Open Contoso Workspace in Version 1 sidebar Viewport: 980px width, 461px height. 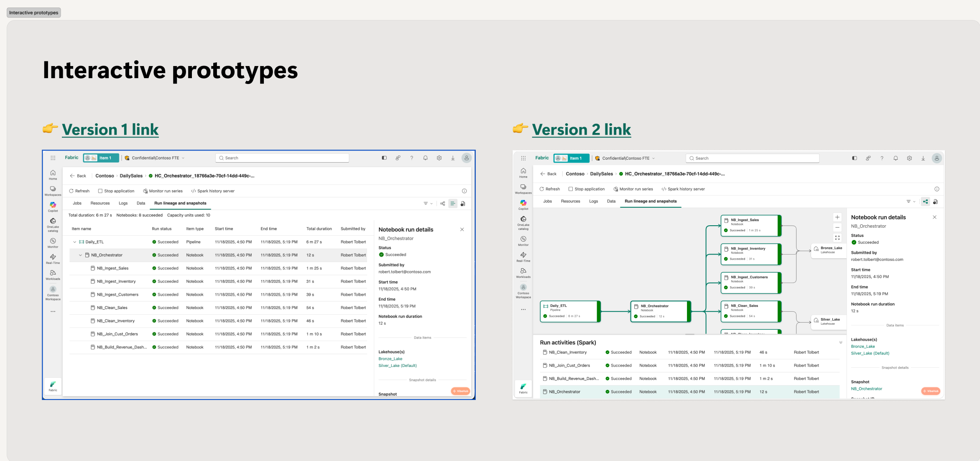(x=53, y=293)
